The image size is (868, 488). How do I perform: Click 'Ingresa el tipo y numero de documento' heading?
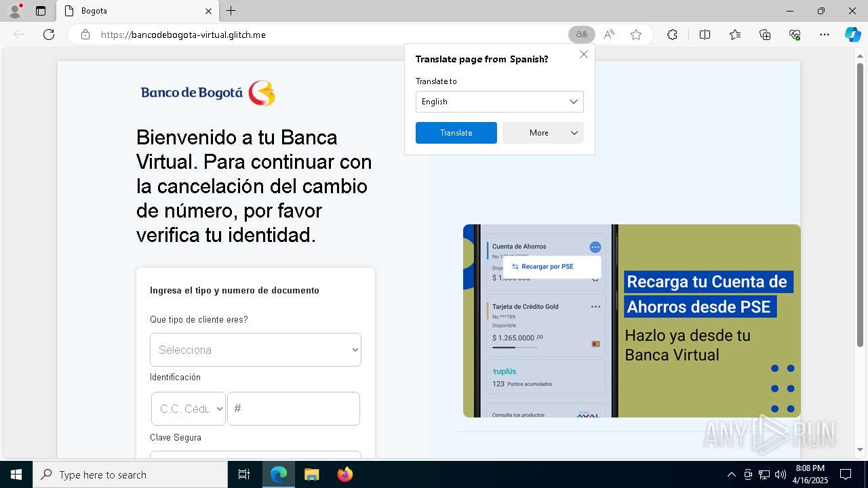235,290
